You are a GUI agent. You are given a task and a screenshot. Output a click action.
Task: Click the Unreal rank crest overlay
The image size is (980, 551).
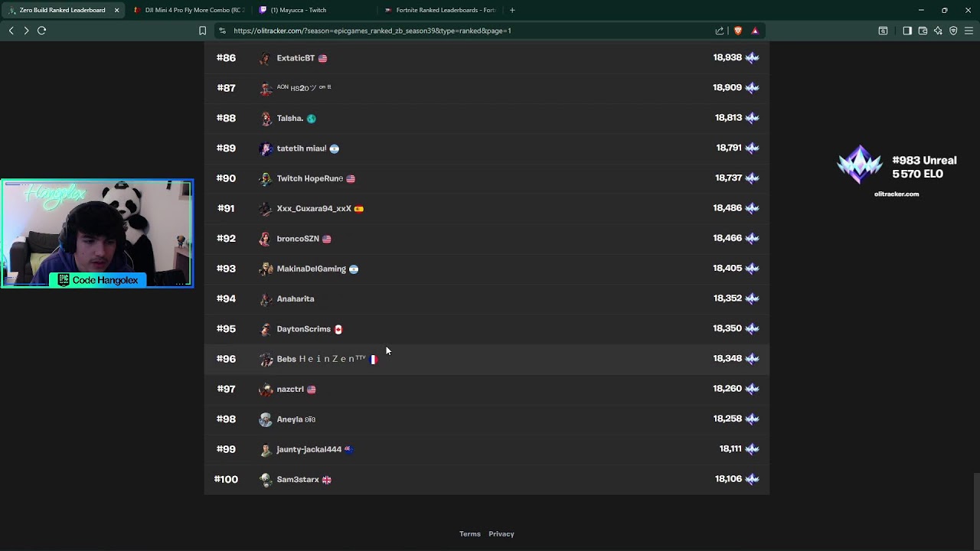[860, 165]
